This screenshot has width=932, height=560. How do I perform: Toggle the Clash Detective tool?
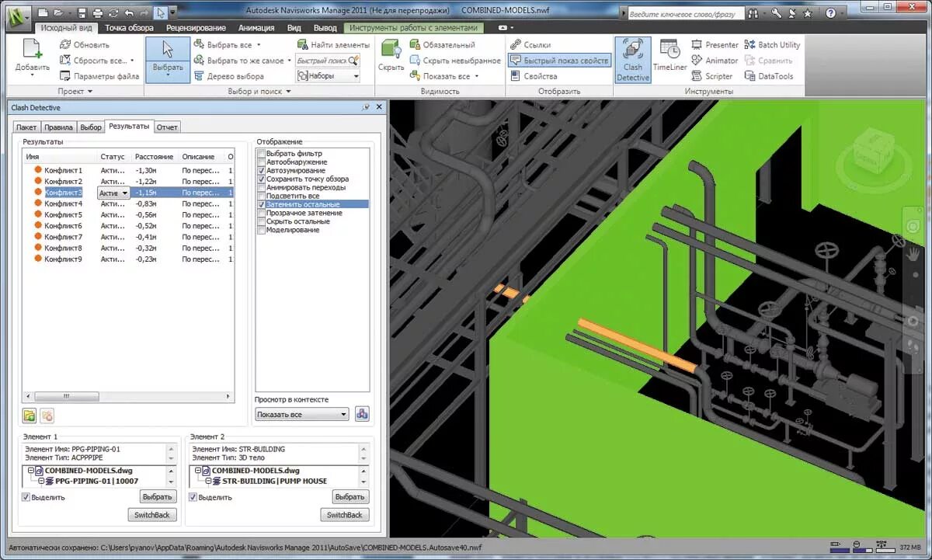pos(633,60)
